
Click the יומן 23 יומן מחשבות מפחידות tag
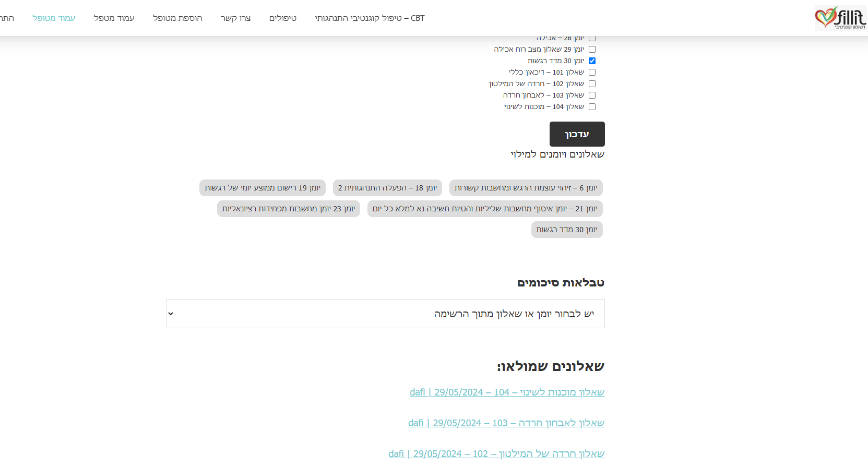click(x=289, y=209)
